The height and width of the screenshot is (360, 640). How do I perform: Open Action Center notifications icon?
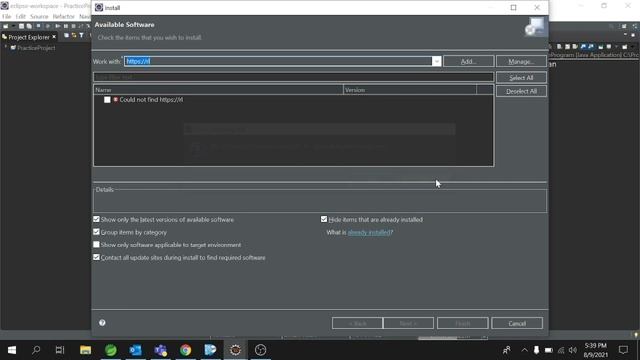(x=623, y=350)
